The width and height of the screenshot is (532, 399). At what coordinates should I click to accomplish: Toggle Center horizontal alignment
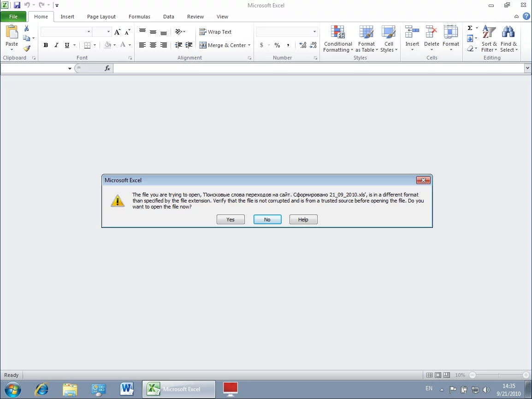153,45
